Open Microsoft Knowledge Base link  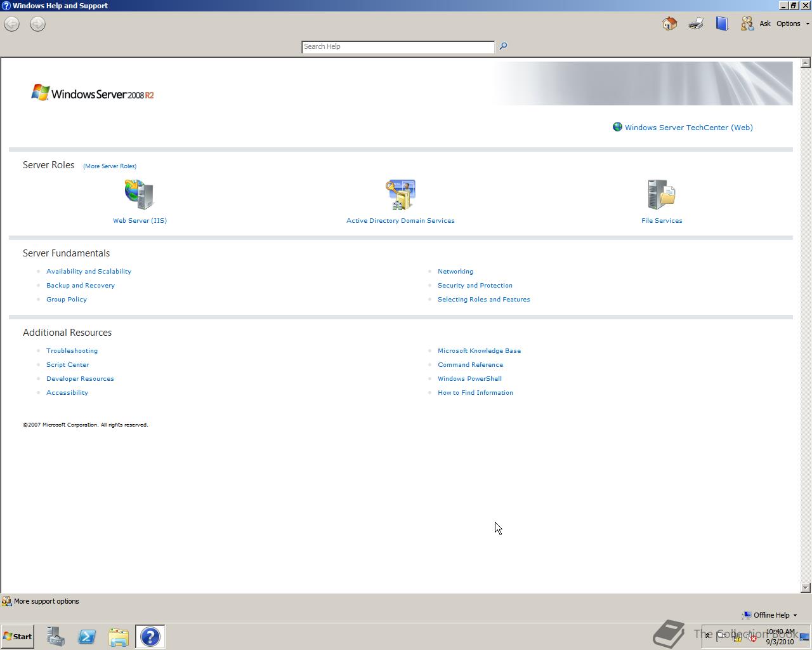pyautogui.click(x=480, y=351)
